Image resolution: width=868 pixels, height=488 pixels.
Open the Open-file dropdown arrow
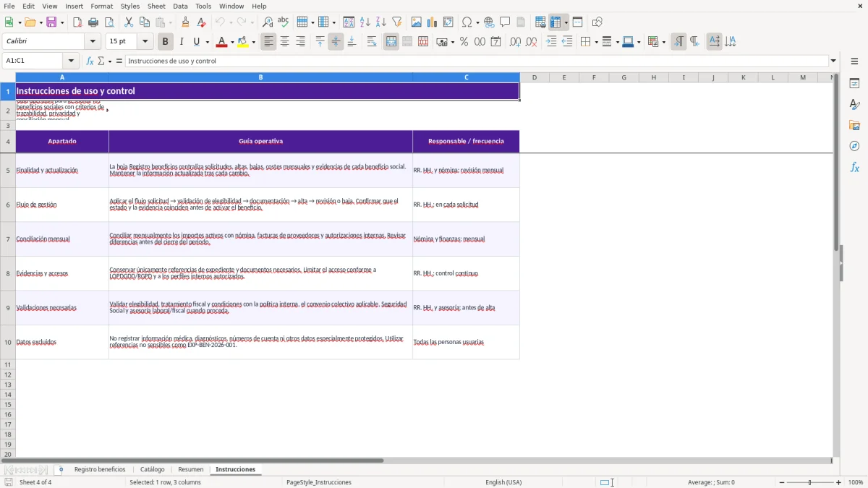(41, 22)
